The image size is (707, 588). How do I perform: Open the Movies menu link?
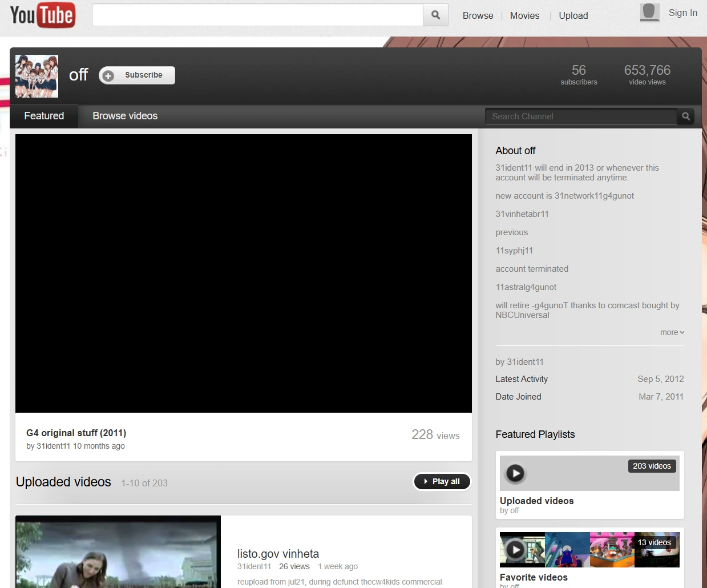[x=524, y=15]
